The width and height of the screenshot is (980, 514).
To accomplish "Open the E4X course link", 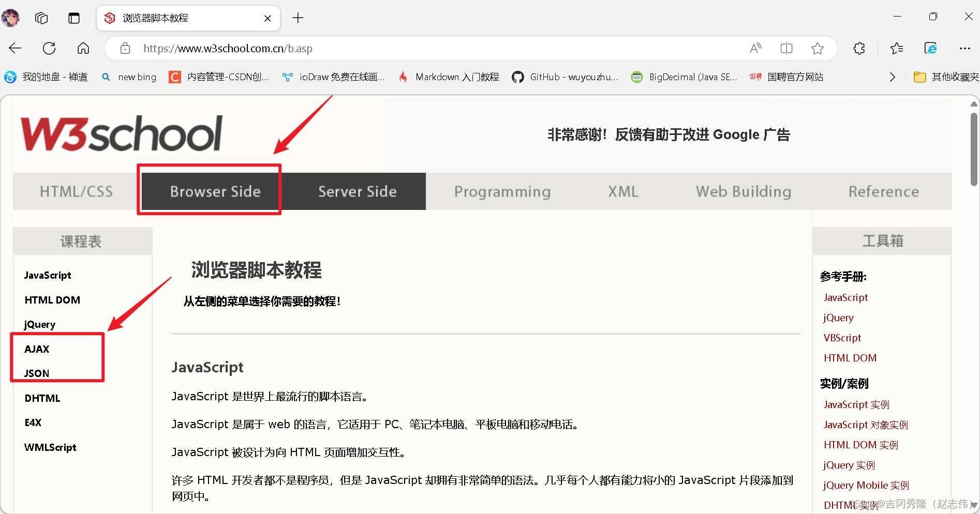I will [x=33, y=422].
